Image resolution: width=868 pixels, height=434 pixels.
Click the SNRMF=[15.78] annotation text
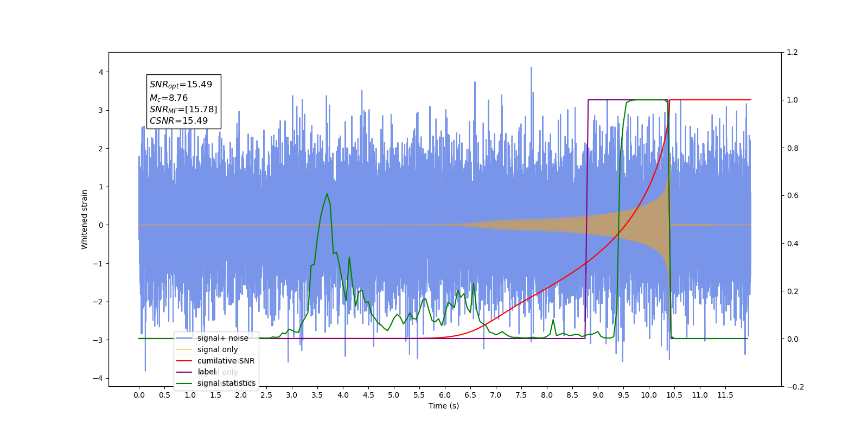pyautogui.click(x=183, y=110)
